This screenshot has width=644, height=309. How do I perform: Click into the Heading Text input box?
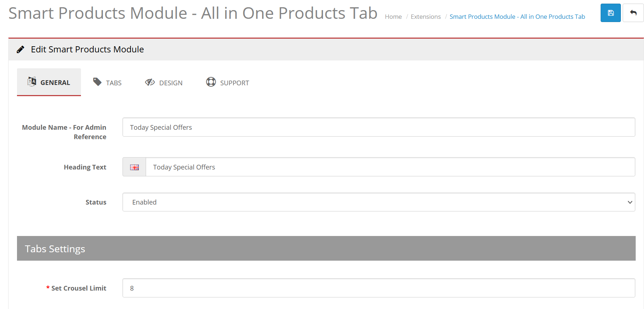(390, 167)
